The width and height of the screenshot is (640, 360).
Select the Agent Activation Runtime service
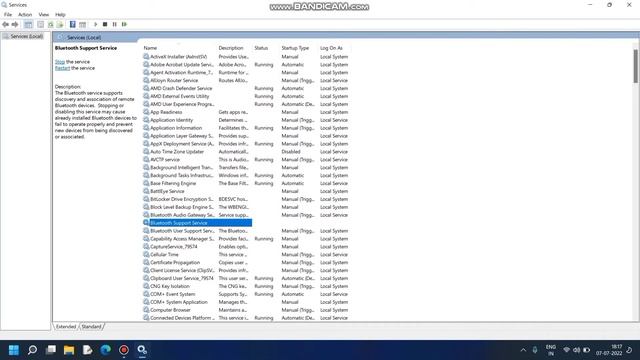click(x=181, y=72)
